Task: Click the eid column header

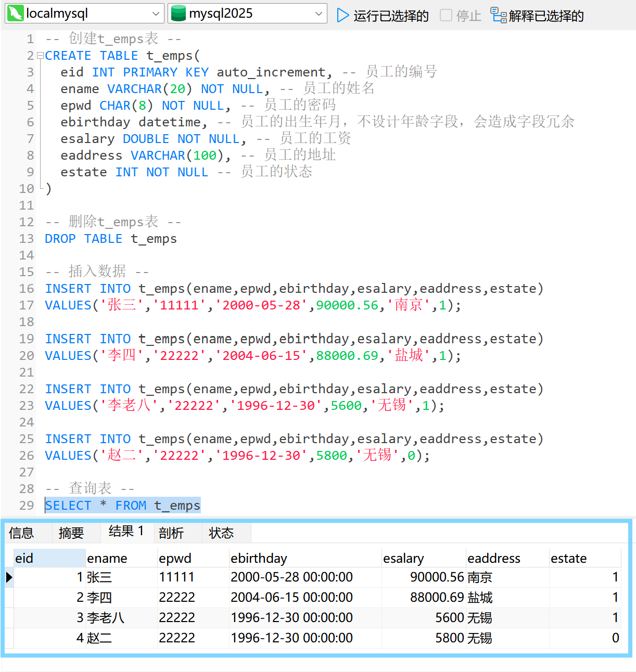Action: [49, 558]
